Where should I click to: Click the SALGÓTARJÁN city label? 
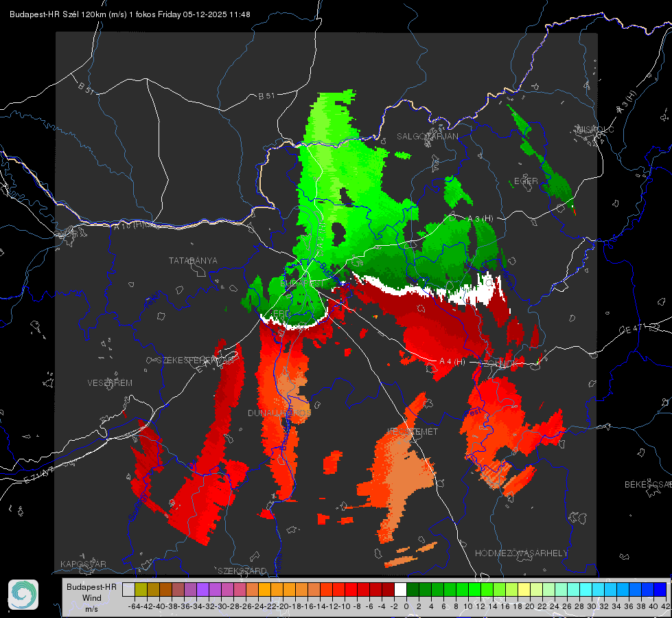pos(427,137)
